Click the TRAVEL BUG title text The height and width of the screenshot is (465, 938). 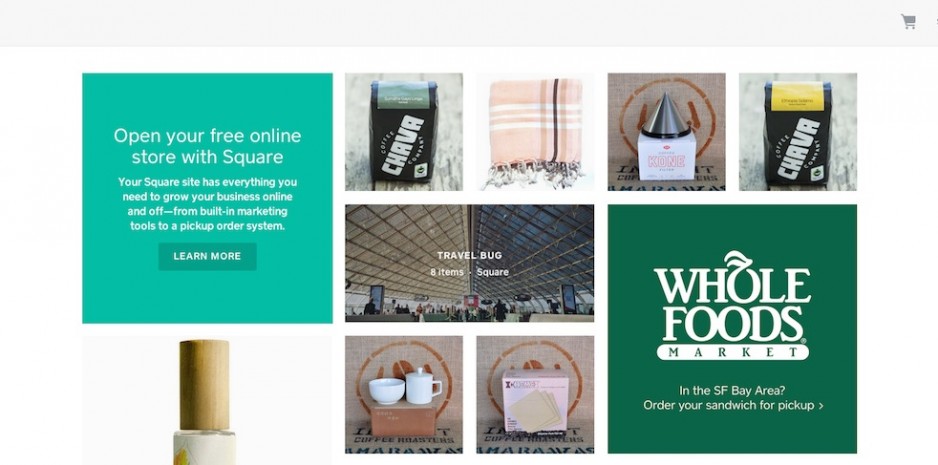[x=470, y=256]
